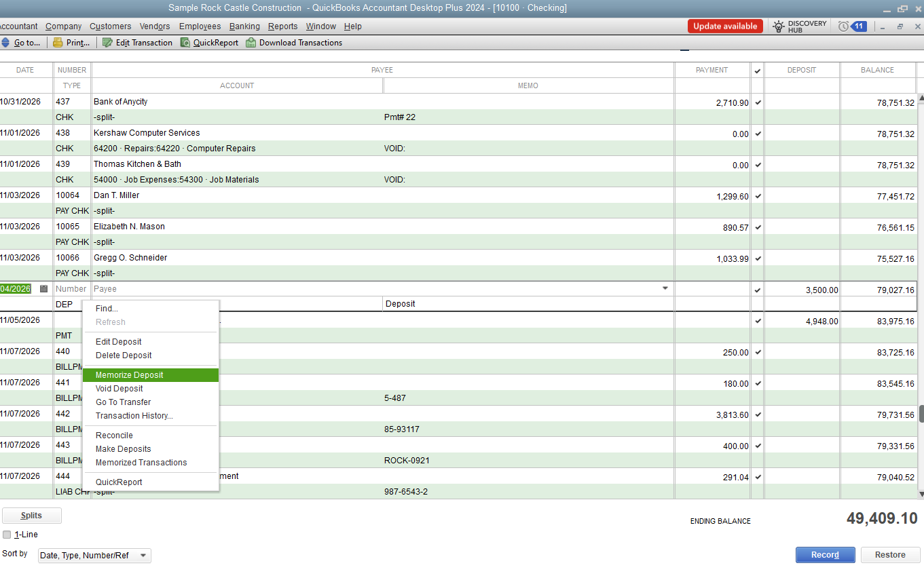Toggle cleared mark for Gregg O. Schneider paycheck
924x578 pixels.
pos(758,258)
